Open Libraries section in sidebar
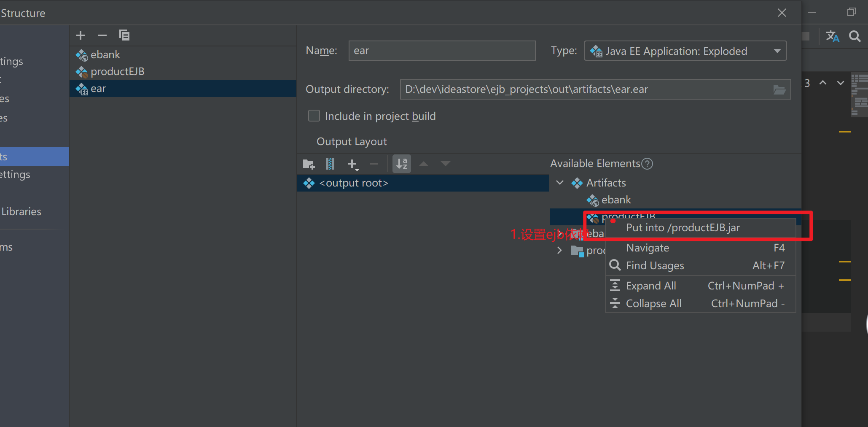This screenshot has width=868, height=427. click(x=21, y=212)
